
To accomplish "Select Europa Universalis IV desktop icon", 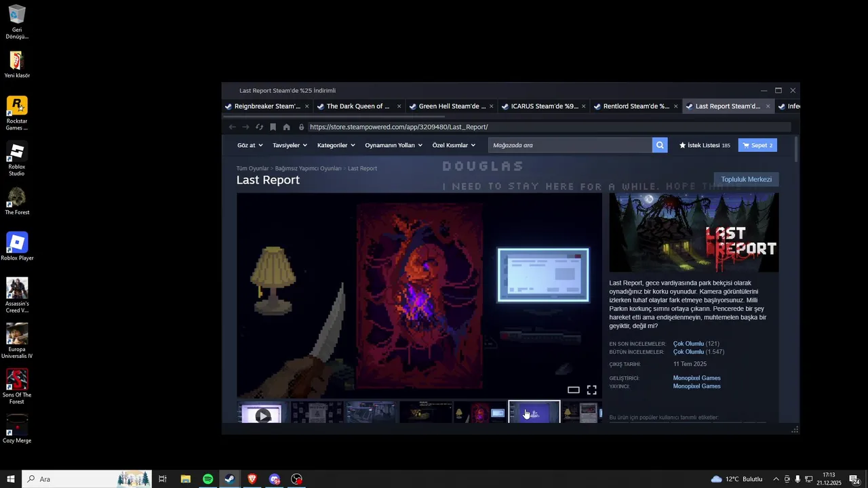I will point(17,341).
